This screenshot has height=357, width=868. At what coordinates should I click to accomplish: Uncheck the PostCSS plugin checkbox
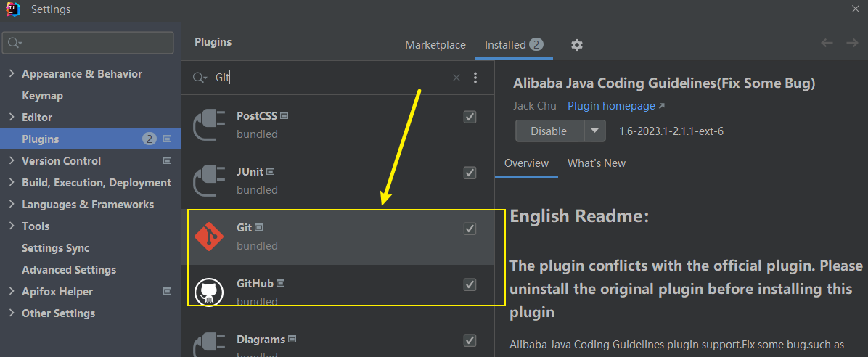click(x=470, y=117)
